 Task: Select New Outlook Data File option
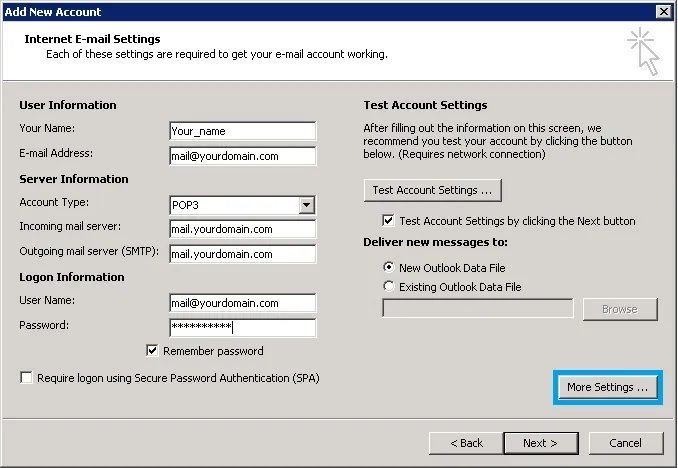(x=389, y=268)
